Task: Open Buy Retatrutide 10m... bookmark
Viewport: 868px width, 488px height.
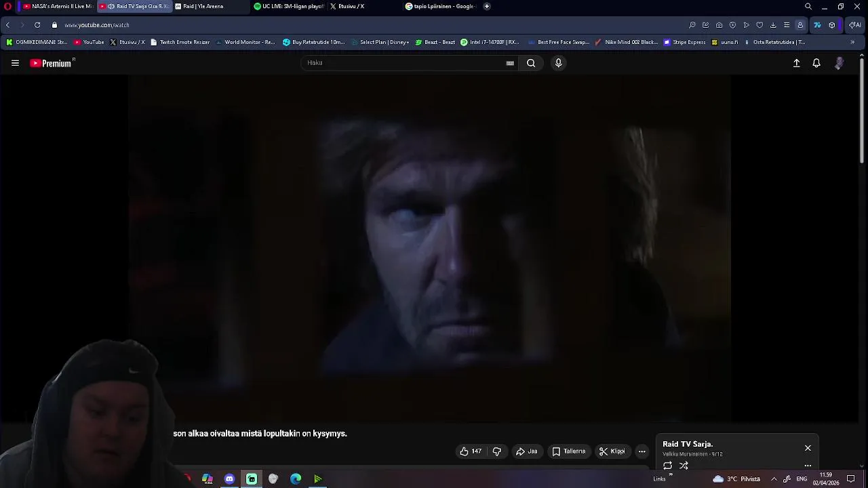Action: (314, 42)
